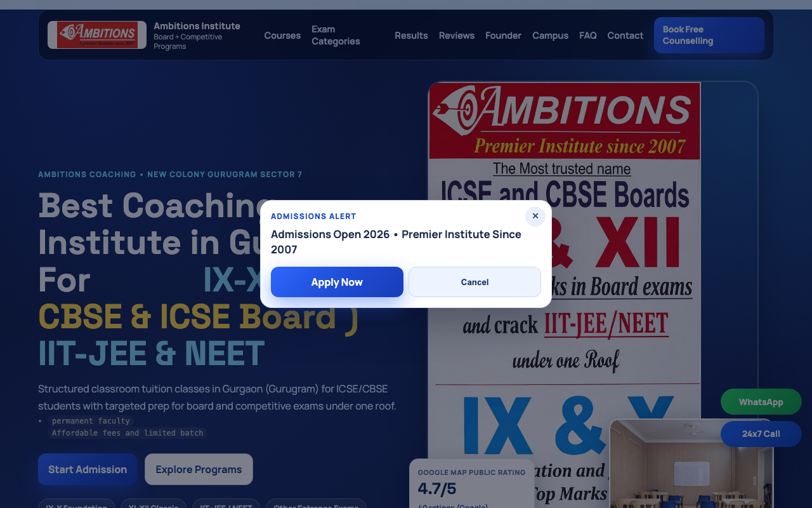Viewport: 812px width, 508px height.
Task: Select the Ambitions Institute brand name
Action: 197,26
